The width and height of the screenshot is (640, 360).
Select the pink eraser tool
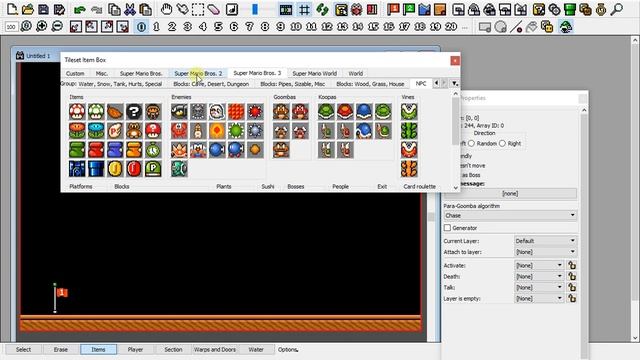coord(214,9)
